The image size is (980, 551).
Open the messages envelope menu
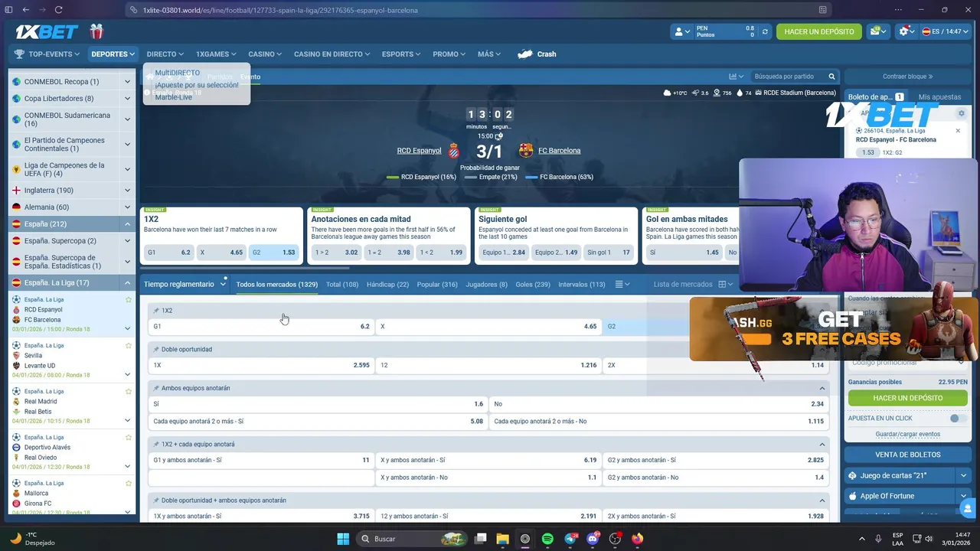coord(877,31)
